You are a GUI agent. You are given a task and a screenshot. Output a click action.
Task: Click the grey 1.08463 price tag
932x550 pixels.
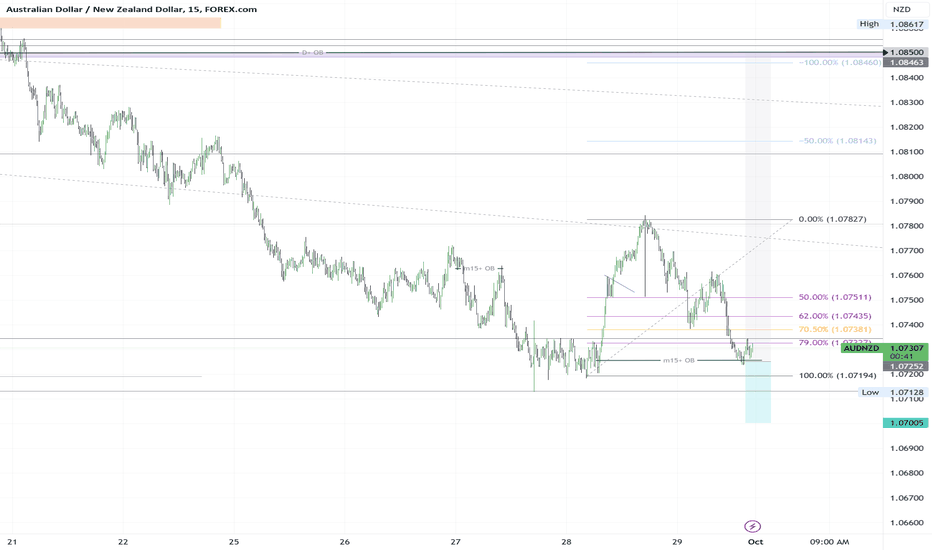pos(906,62)
